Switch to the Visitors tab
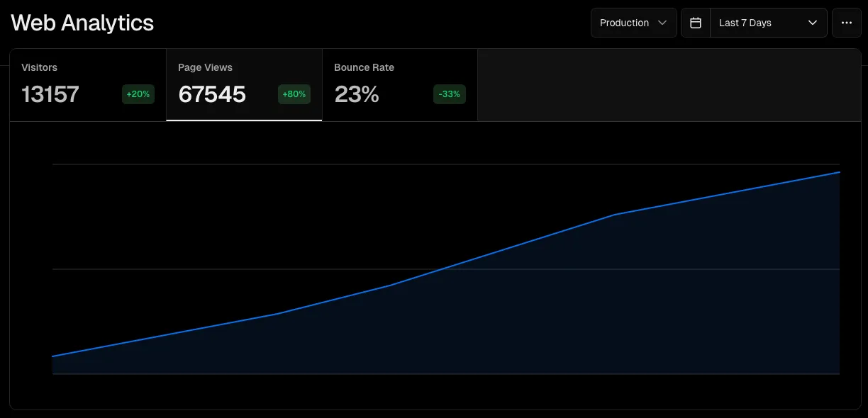This screenshot has width=868, height=418. 88,85
